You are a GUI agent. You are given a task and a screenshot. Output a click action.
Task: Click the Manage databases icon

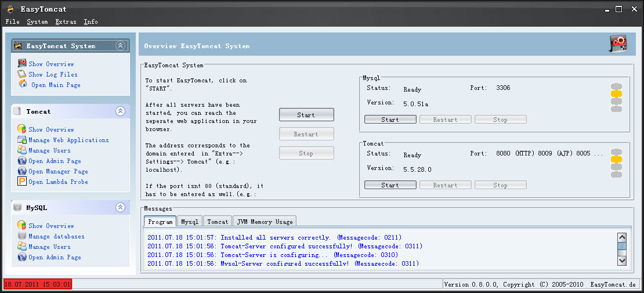click(x=22, y=236)
